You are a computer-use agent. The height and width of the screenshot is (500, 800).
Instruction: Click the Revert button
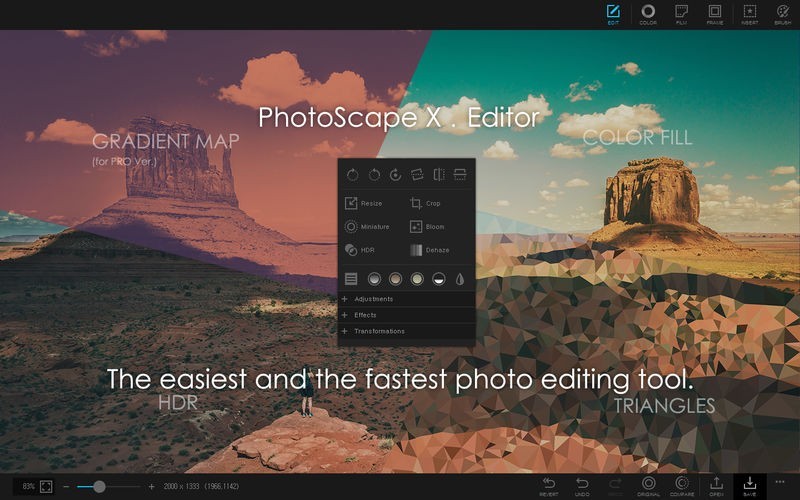tap(548, 487)
